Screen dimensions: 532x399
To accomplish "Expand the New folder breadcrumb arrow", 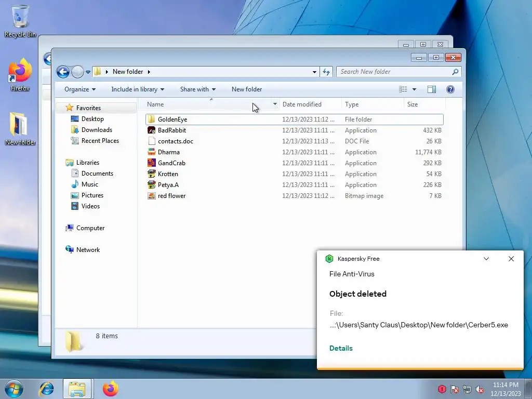I will coord(149,72).
